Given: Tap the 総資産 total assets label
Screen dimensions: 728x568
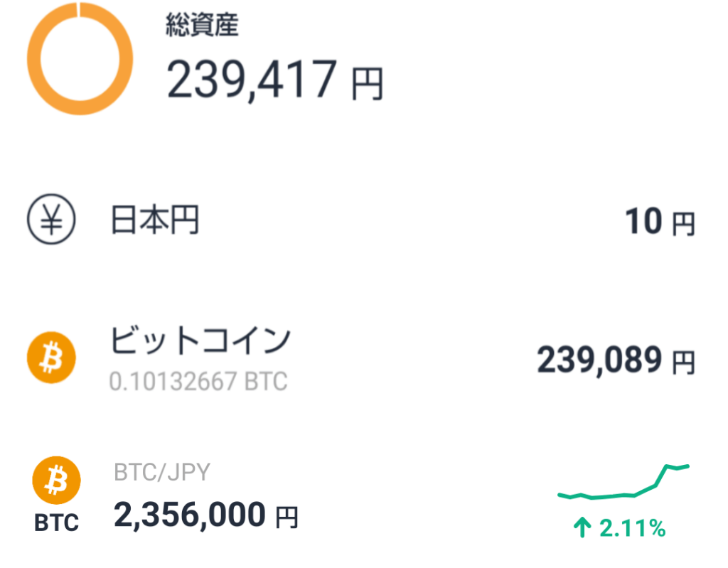Looking at the screenshot, I should tap(202, 26).
